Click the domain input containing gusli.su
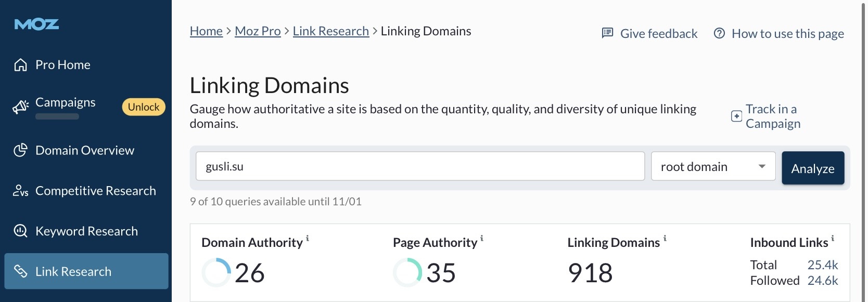 (x=420, y=166)
